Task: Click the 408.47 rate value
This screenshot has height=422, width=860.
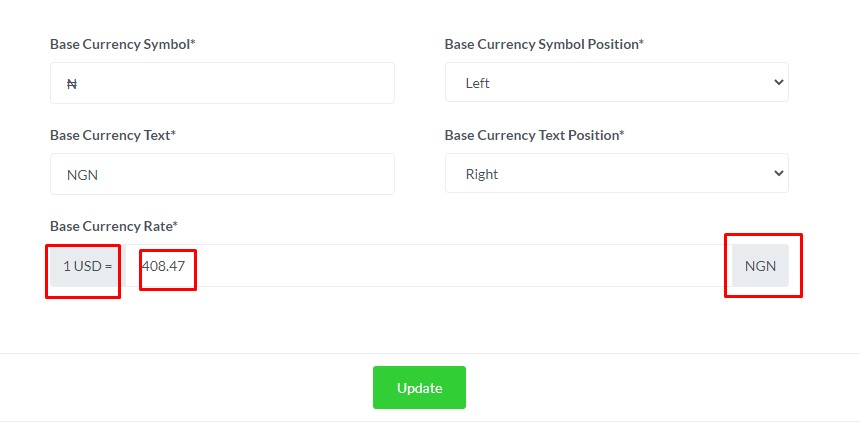Action: [164, 266]
